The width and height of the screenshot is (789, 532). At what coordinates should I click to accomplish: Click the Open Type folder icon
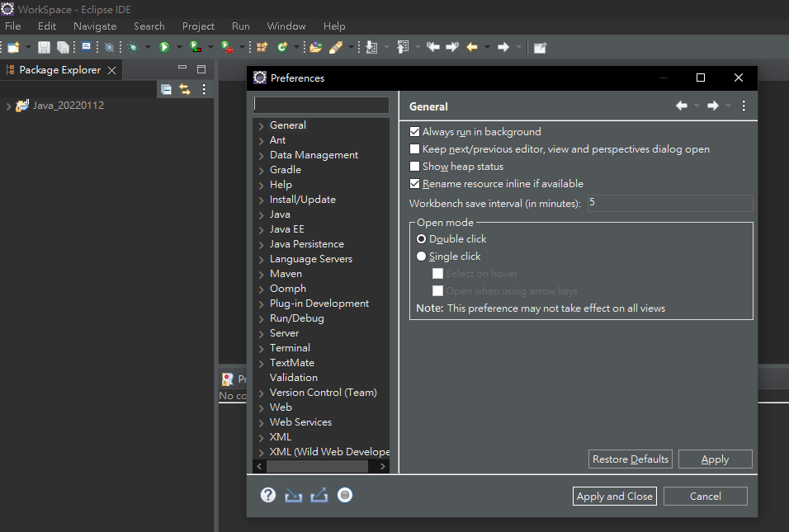point(315,47)
